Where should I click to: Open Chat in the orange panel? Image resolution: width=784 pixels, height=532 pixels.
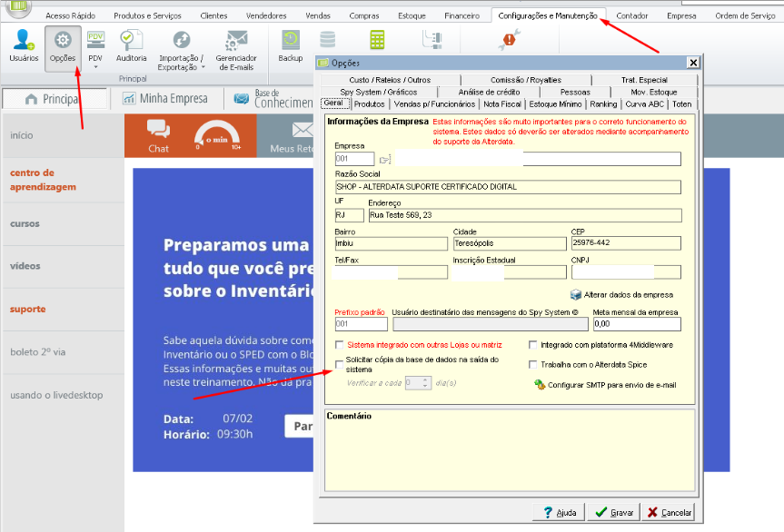[x=158, y=136]
